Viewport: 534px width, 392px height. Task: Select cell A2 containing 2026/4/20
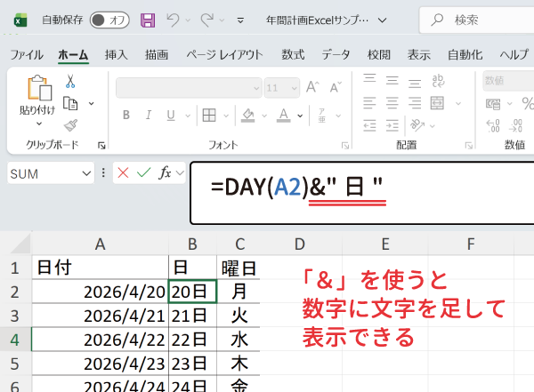(100, 291)
